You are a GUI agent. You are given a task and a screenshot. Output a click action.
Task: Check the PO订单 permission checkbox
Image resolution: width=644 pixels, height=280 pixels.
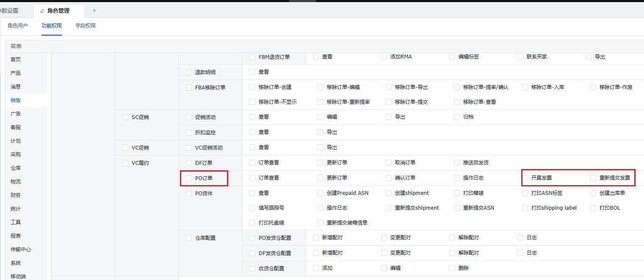(x=189, y=178)
